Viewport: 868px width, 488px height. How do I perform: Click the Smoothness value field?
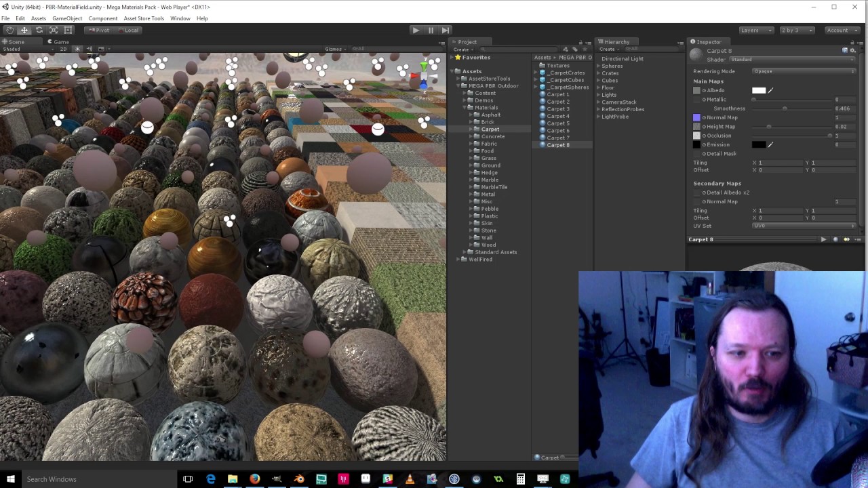pyautogui.click(x=844, y=108)
